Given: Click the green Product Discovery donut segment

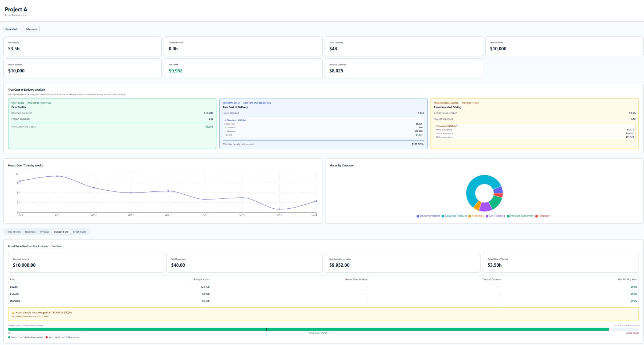Looking at the screenshot, I should point(496,202).
